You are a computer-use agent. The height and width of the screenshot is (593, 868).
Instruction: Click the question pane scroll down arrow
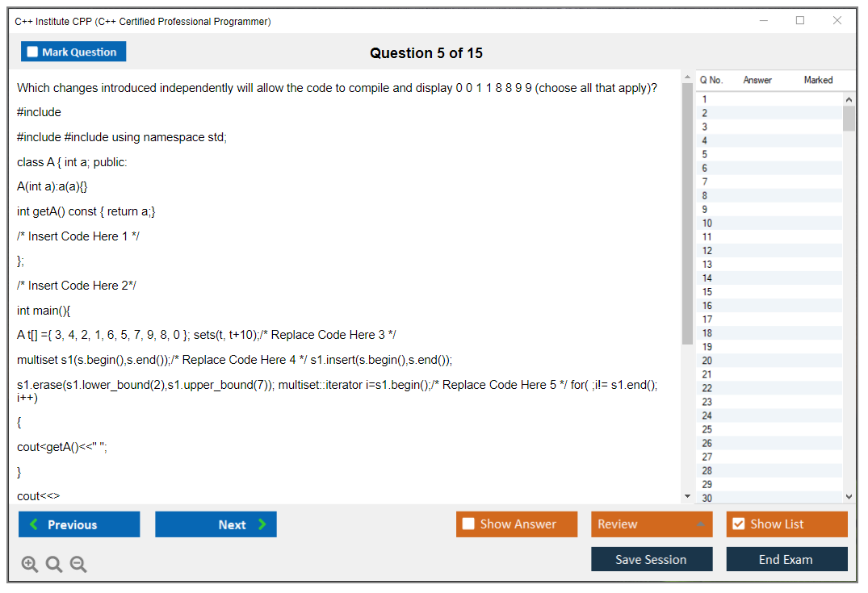687,496
